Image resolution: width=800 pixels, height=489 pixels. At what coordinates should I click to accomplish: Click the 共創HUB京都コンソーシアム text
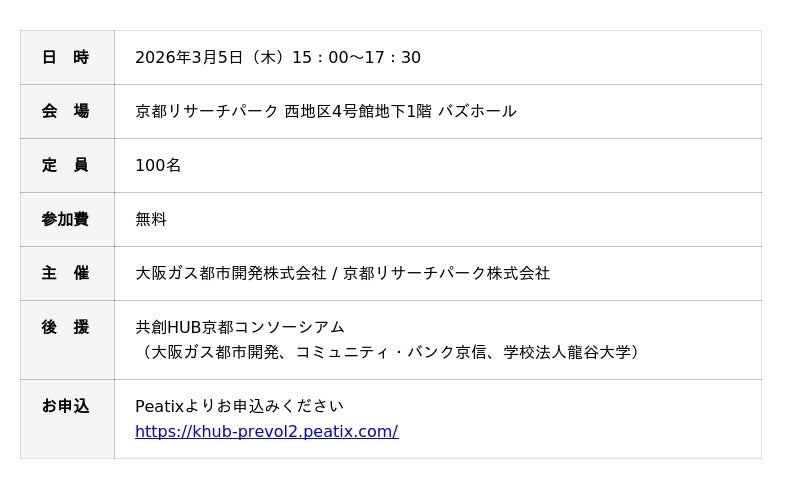[240, 327]
